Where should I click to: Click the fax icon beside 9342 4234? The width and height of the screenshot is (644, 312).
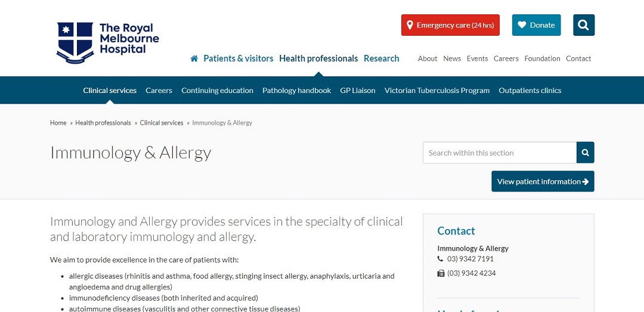click(x=441, y=273)
